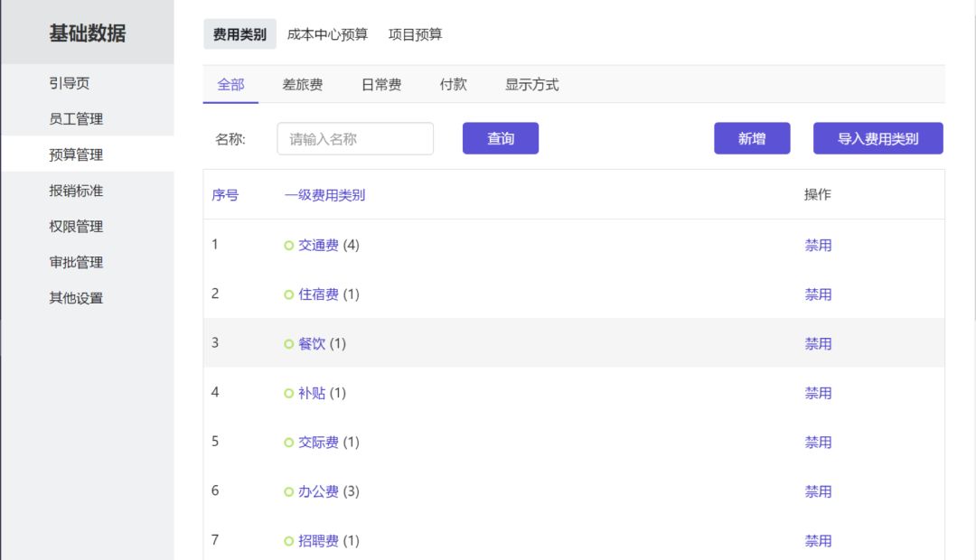The width and height of the screenshot is (976, 560).
Task: Click the 新增 button to add category
Action: click(752, 138)
